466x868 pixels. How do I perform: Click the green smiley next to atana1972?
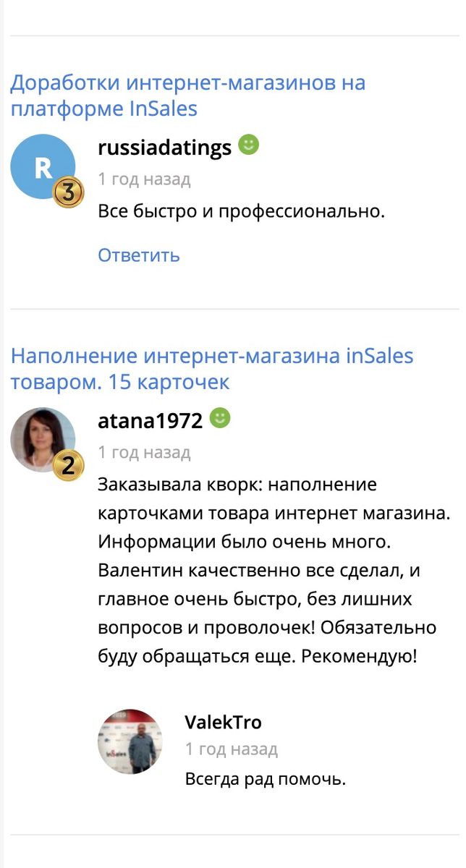coord(219,418)
